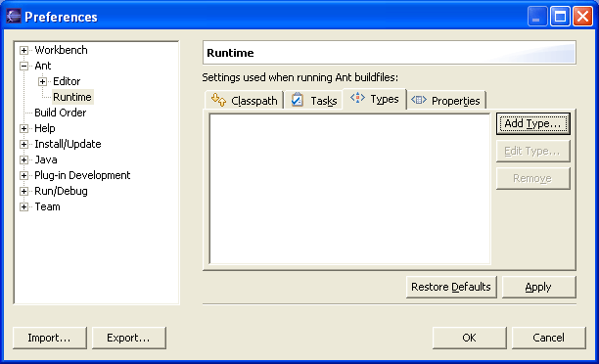Click the Tasks clipboard icon
Image resolution: width=599 pixels, height=364 pixels.
(297, 100)
